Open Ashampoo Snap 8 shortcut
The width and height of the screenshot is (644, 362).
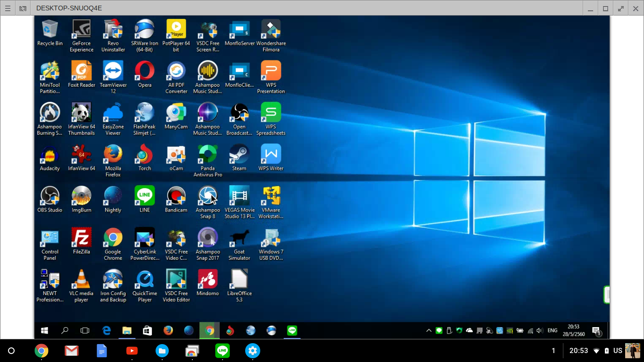click(x=208, y=202)
